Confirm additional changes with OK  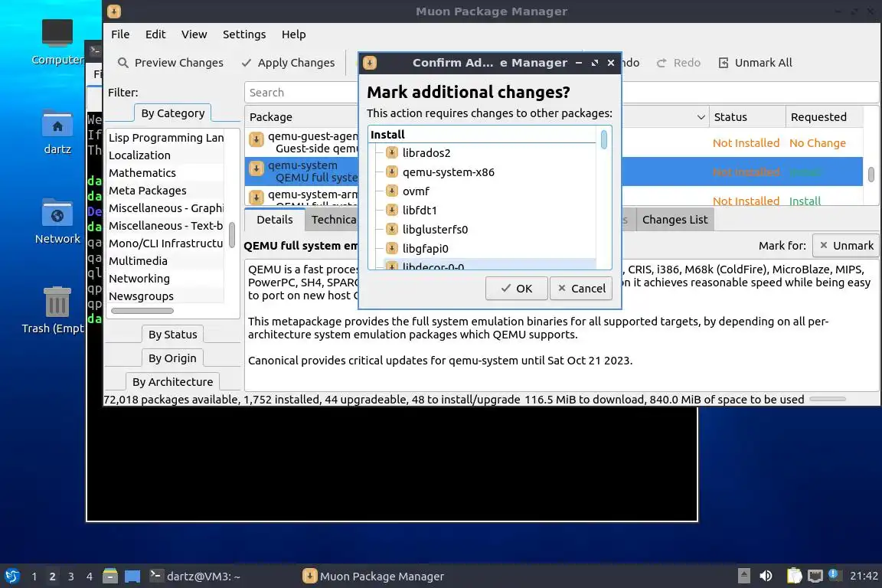point(516,288)
